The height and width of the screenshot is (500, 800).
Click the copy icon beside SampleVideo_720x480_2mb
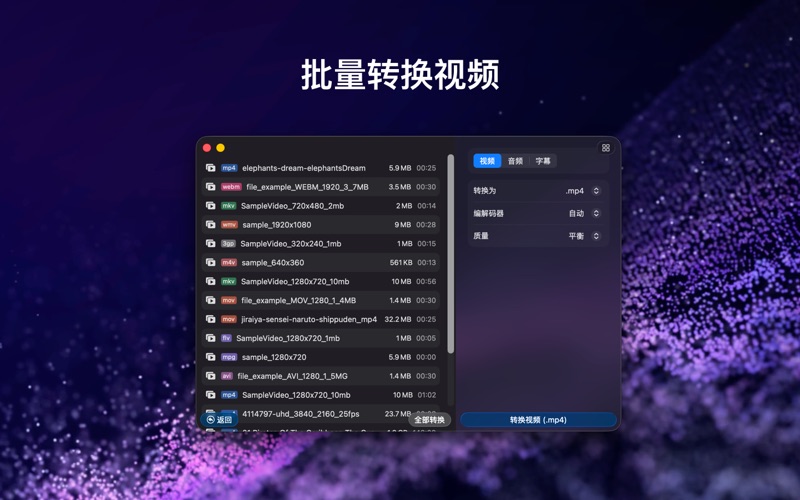coord(210,206)
